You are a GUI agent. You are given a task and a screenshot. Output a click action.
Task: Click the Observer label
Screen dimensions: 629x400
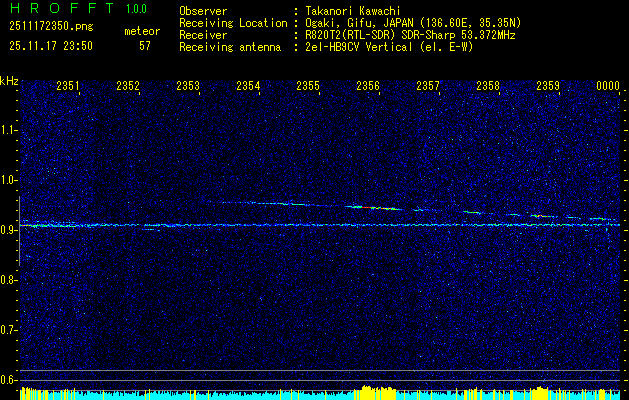(x=203, y=11)
